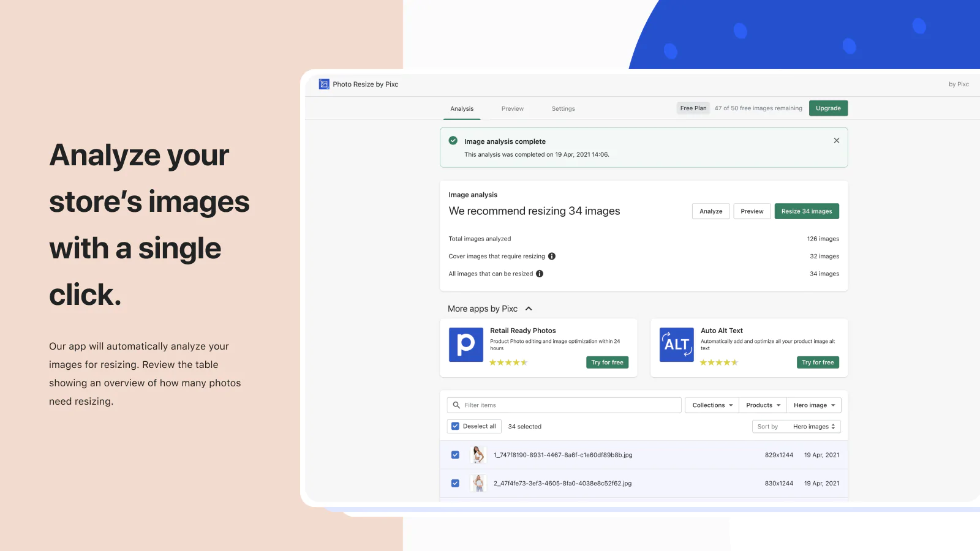Click thumbnail of 2_47f4fe73 image

(x=478, y=483)
